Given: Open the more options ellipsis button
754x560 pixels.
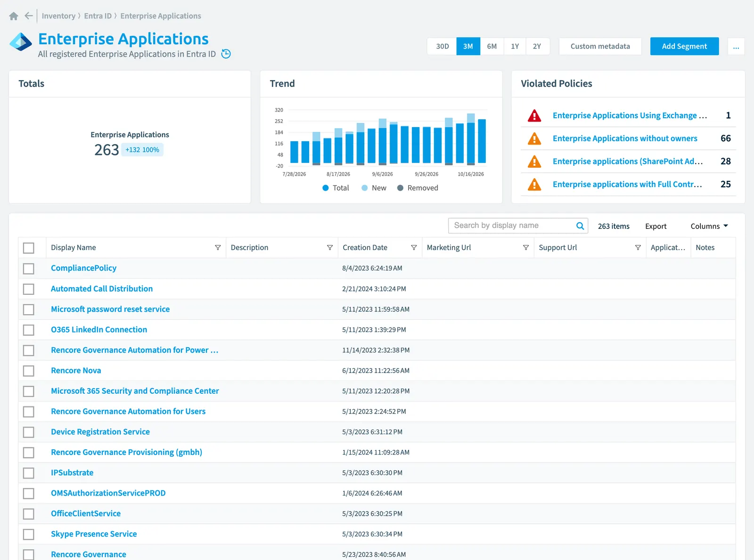Looking at the screenshot, I should [x=736, y=46].
